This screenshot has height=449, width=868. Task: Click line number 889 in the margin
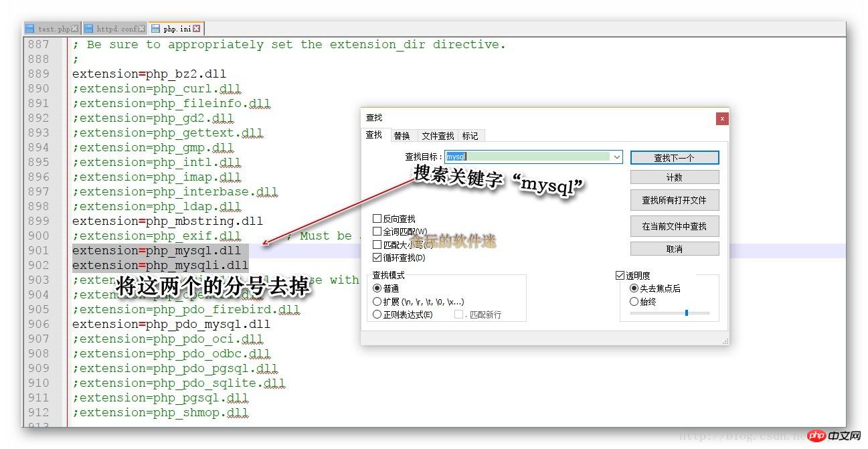coord(39,74)
